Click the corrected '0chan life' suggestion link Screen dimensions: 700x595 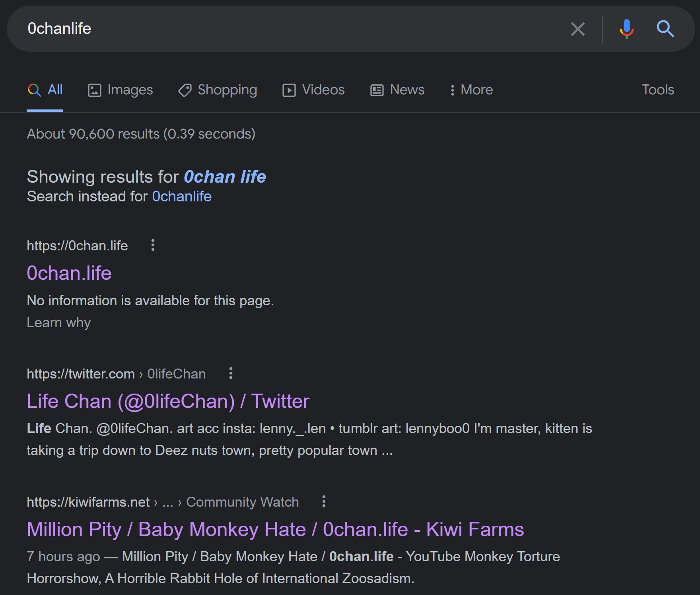[225, 177]
